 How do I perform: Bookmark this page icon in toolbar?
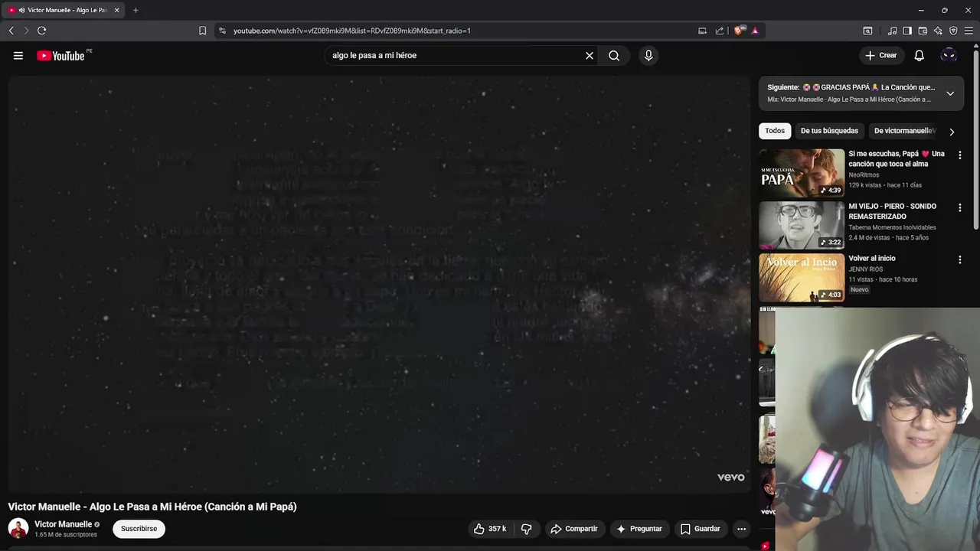click(202, 31)
